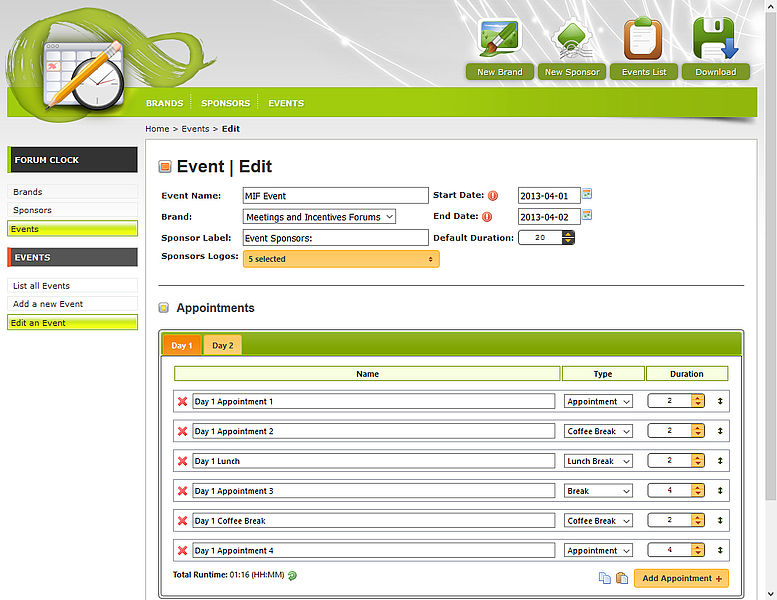The width and height of the screenshot is (777, 600).
Task: Click the Download floppy disk icon
Action: click(715, 40)
